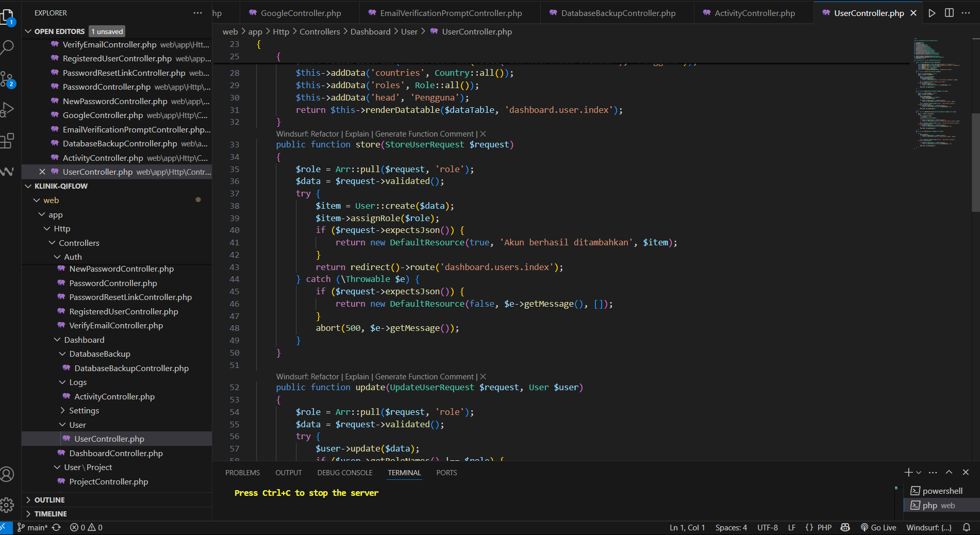
Task: Expand the OUTLINE section
Action: (49, 500)
